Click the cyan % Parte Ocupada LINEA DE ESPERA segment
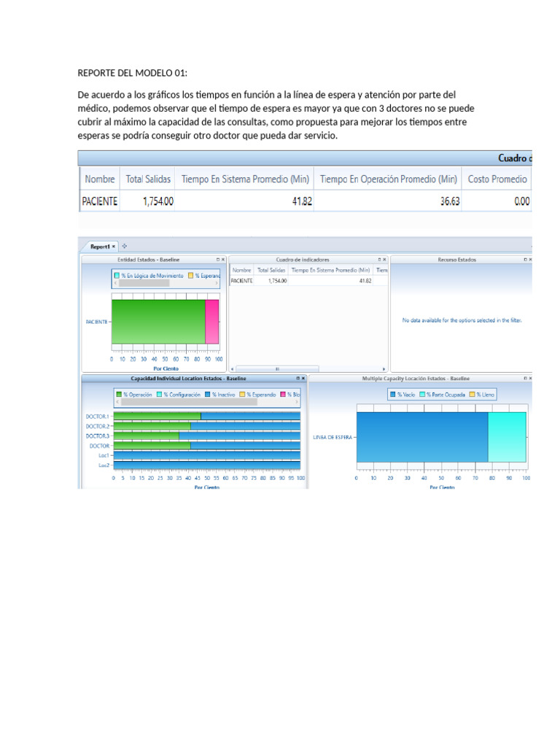Viewport: 560px width, 747px height. (507, 437)
